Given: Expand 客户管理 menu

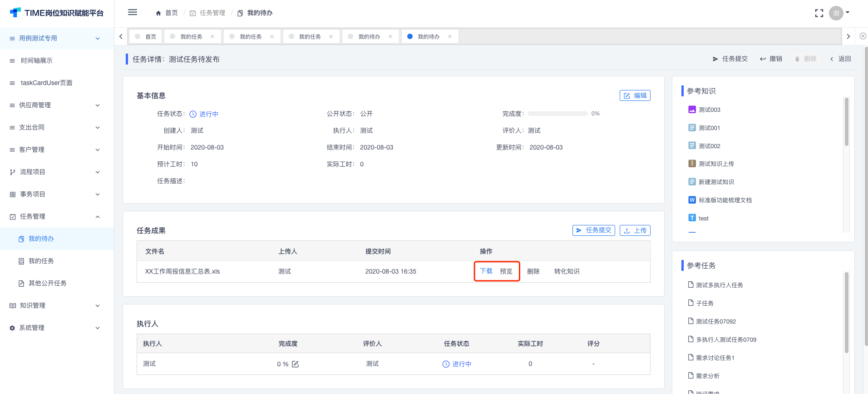Looking at the screenshot, I should tap(57, 150).
